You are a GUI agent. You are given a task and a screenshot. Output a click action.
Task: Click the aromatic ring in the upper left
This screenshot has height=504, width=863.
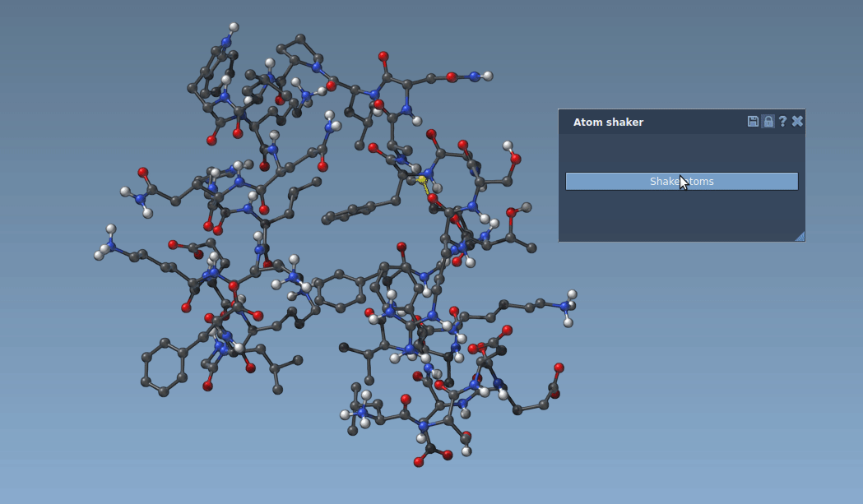[x=208, y=72]
